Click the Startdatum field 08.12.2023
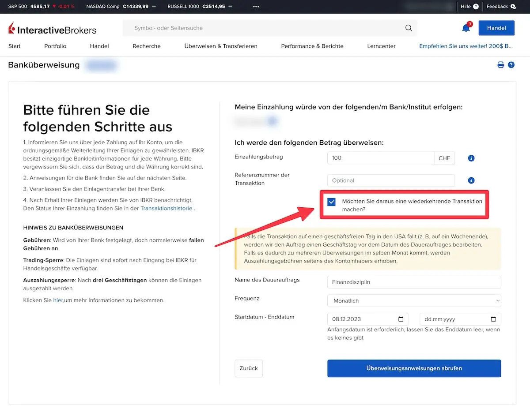Viewport: 530px width, 420px height. tap(368, 319)
